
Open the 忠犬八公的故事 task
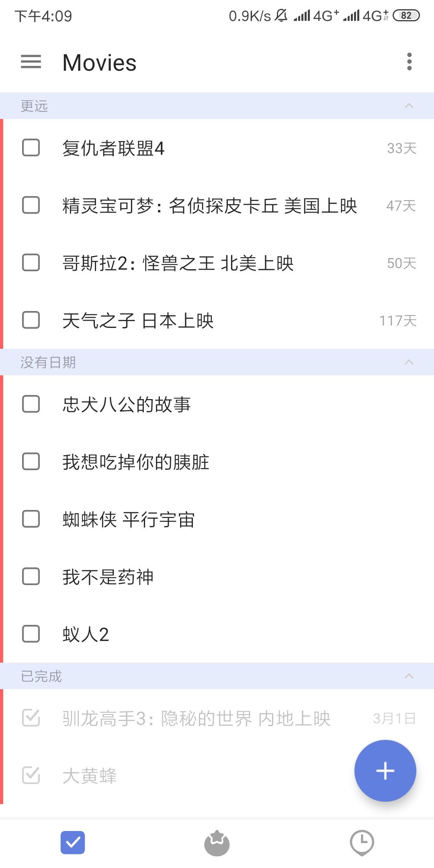[x=127, y=405]
